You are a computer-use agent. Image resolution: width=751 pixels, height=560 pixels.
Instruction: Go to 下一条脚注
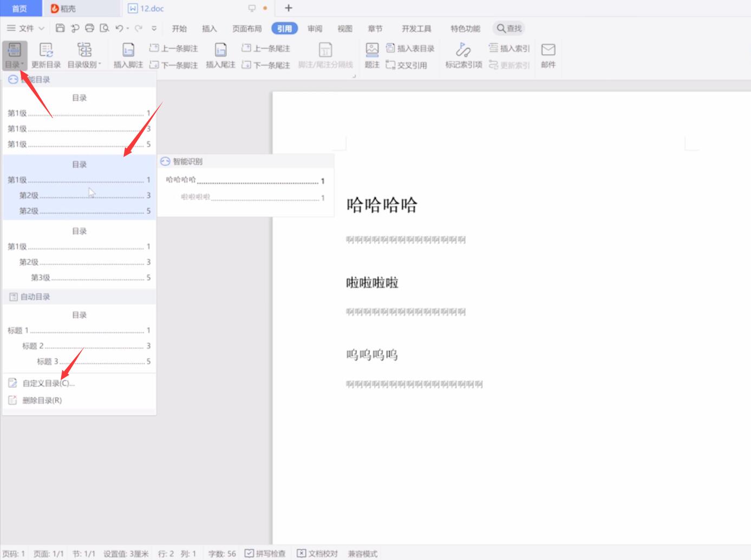pos(174,65)
